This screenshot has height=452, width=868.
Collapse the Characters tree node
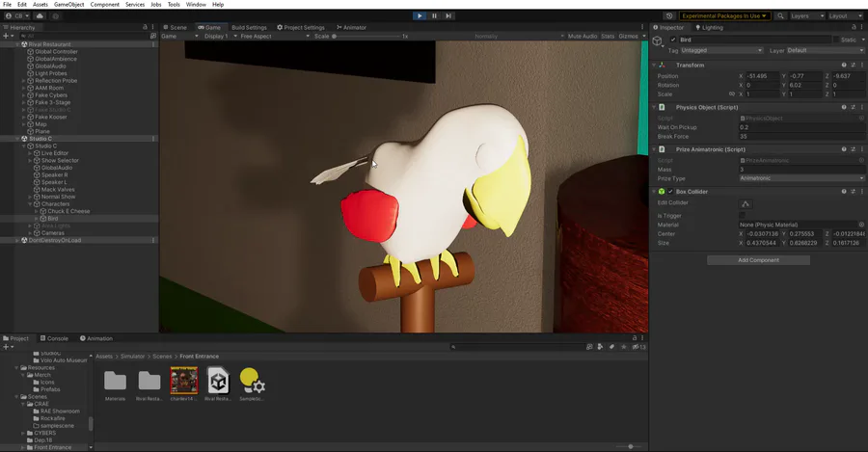coord(30,204)
